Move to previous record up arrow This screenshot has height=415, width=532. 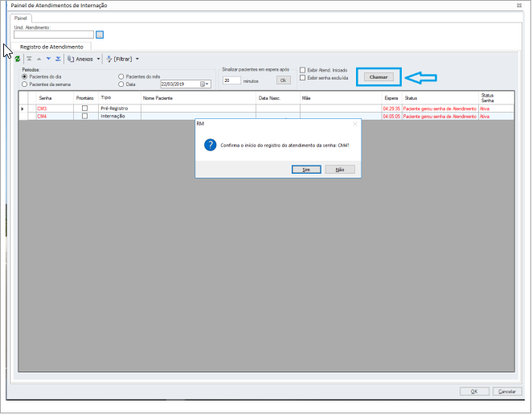tap(39, 59)
